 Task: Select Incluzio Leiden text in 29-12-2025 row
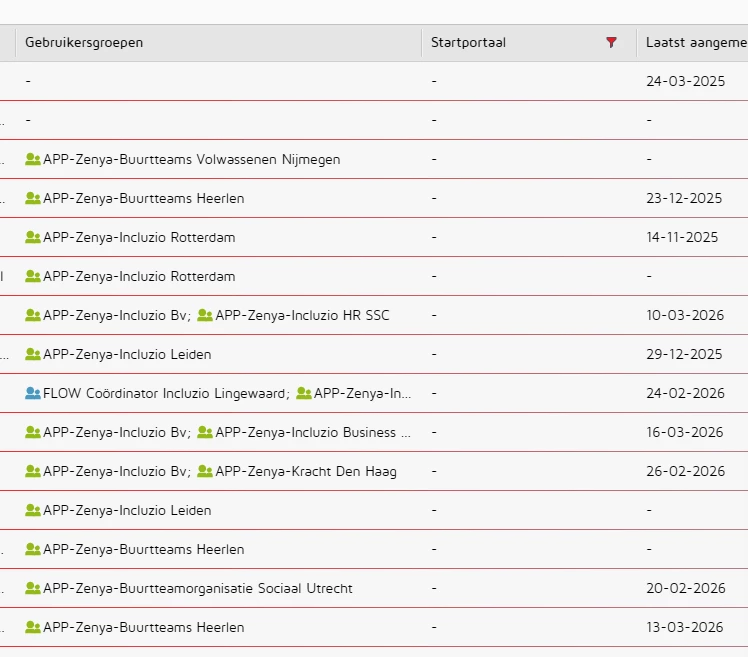127,355
